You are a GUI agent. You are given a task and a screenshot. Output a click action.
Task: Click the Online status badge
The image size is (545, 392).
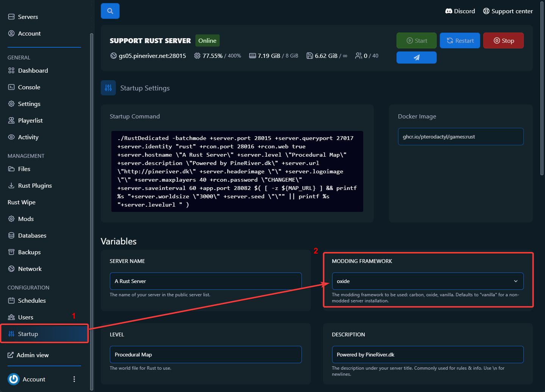208,40
